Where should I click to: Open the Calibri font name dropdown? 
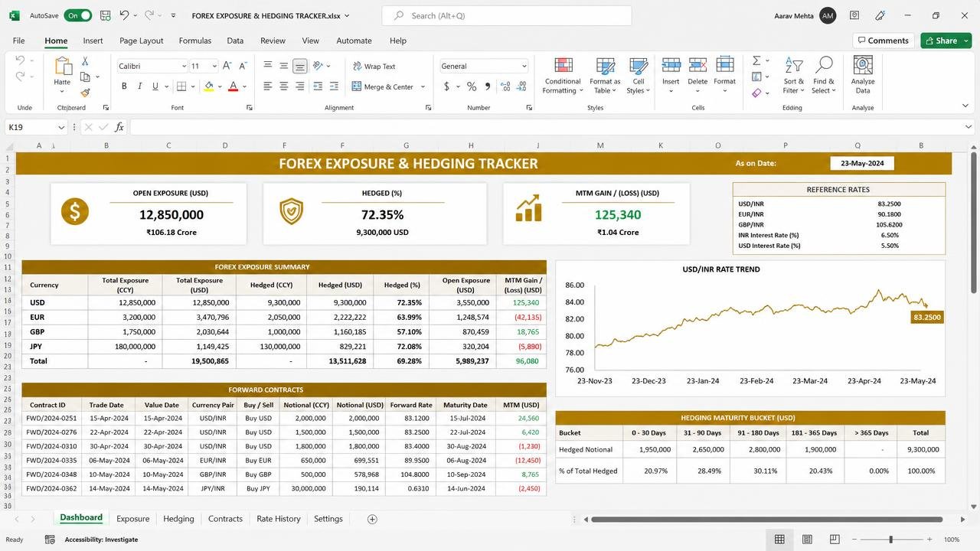pos(183,67)
